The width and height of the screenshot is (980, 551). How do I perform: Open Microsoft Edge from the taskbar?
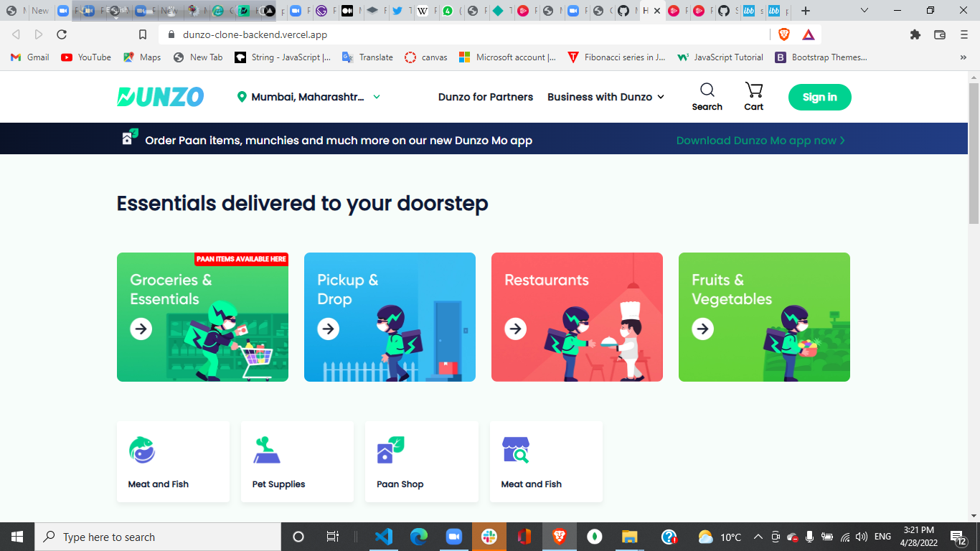419,537
